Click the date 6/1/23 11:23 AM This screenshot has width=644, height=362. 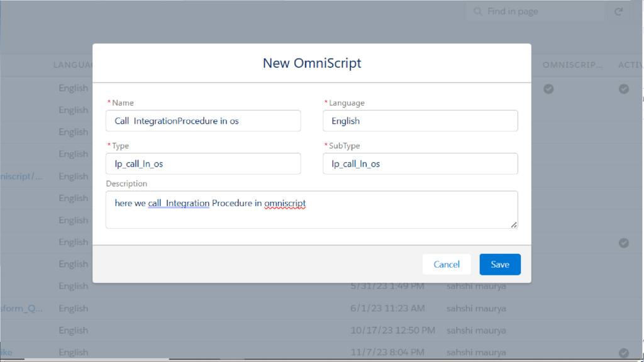click(x=387, y=308)
